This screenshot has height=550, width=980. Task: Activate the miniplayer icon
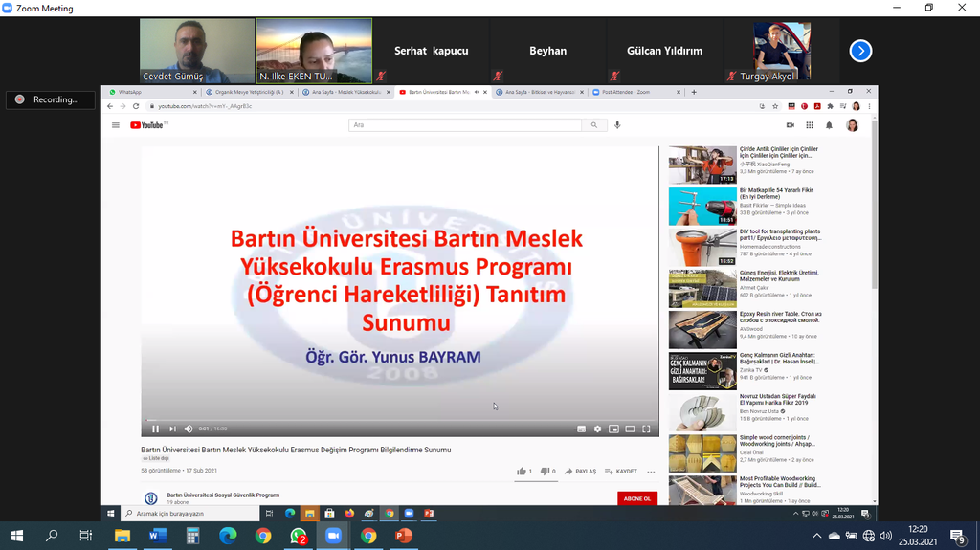(613, 429)
